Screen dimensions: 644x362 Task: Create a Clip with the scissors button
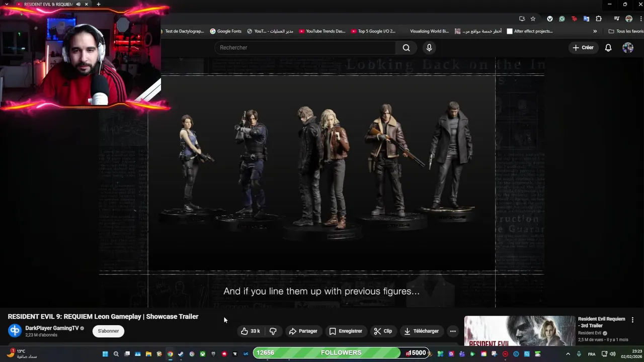click(383, 331)
